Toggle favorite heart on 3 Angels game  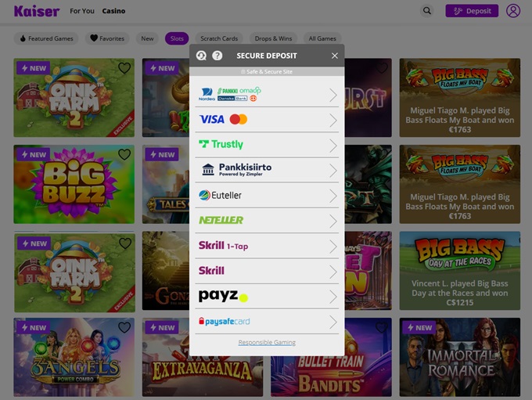[x=124, y=327]
